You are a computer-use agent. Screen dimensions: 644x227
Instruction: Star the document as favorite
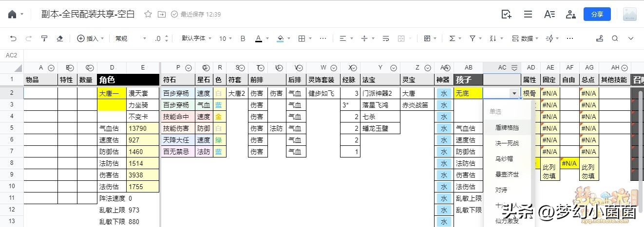[148, 14]
